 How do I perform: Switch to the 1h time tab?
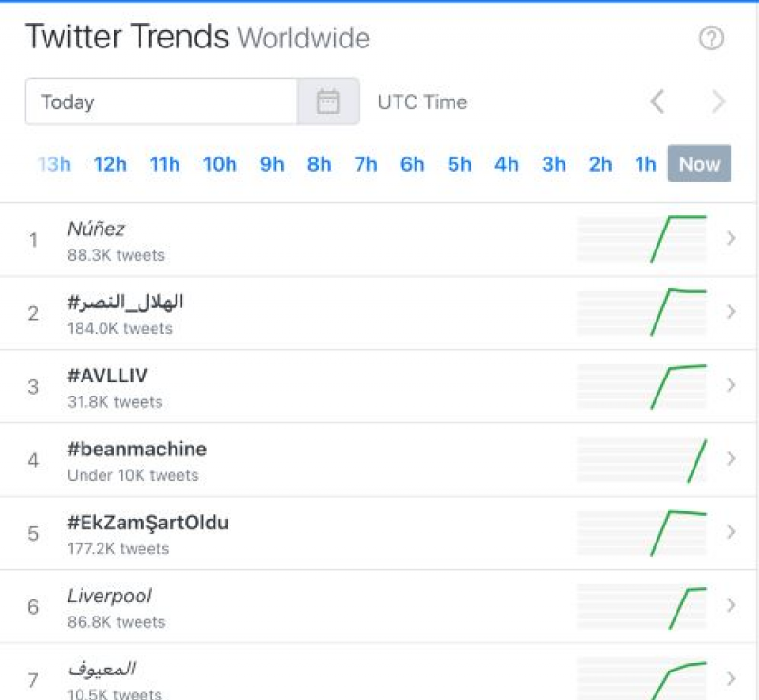(645, 164)
